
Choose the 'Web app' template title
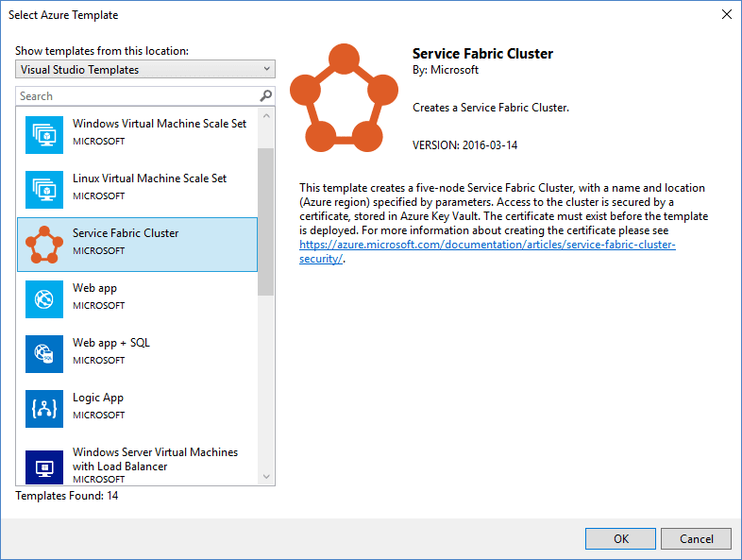point(94,288)
